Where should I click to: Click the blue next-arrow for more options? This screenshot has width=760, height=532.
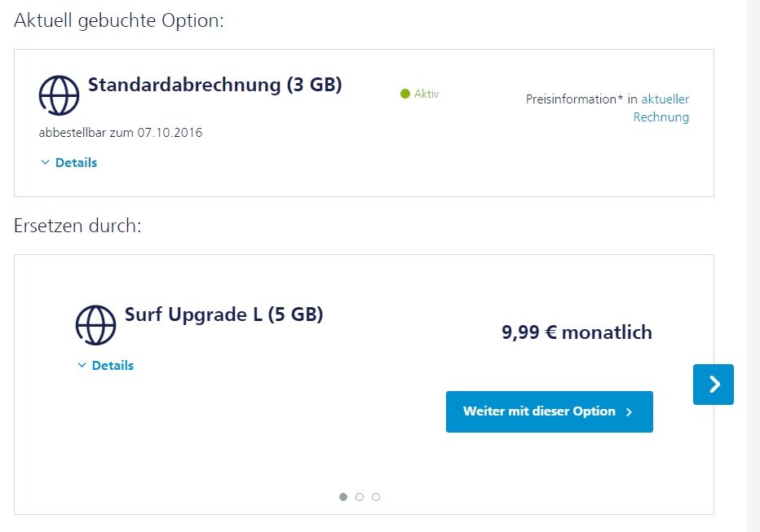pos(714,384)
